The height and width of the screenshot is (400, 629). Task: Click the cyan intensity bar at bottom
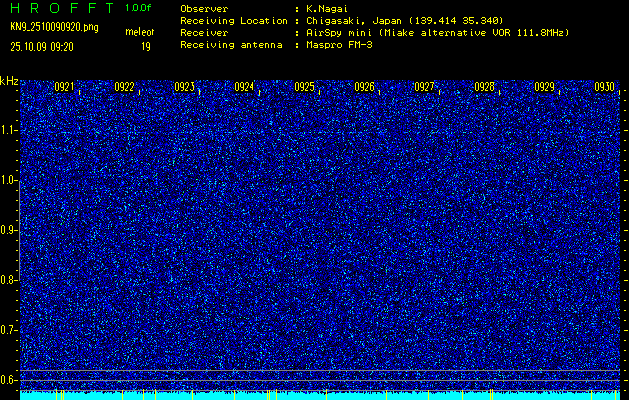(320, 395)
